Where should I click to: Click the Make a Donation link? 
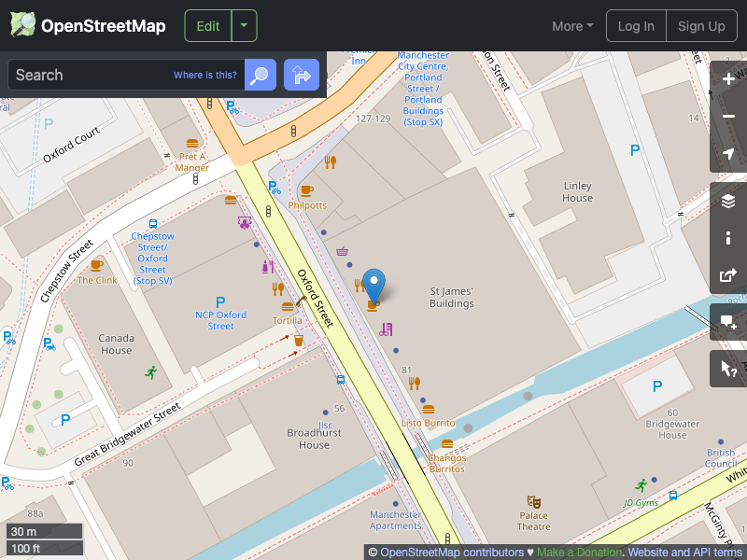(x=579, y=552)
